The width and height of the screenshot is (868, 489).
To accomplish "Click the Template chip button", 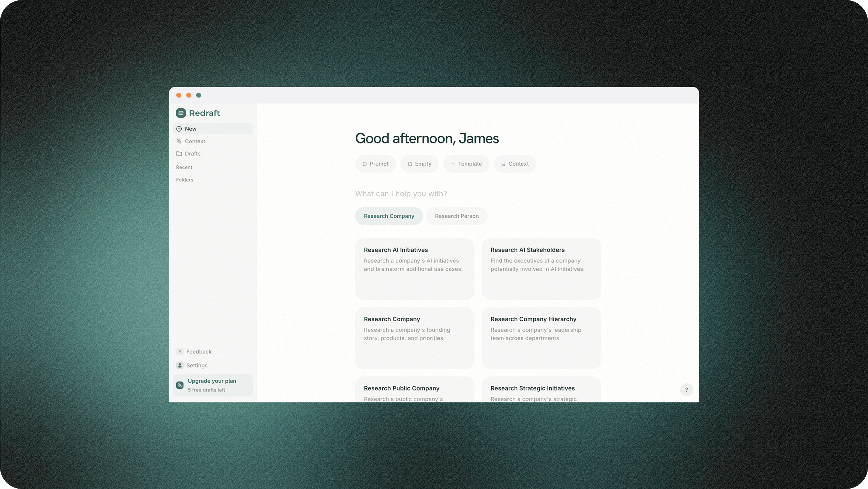I will coord(466,164).
